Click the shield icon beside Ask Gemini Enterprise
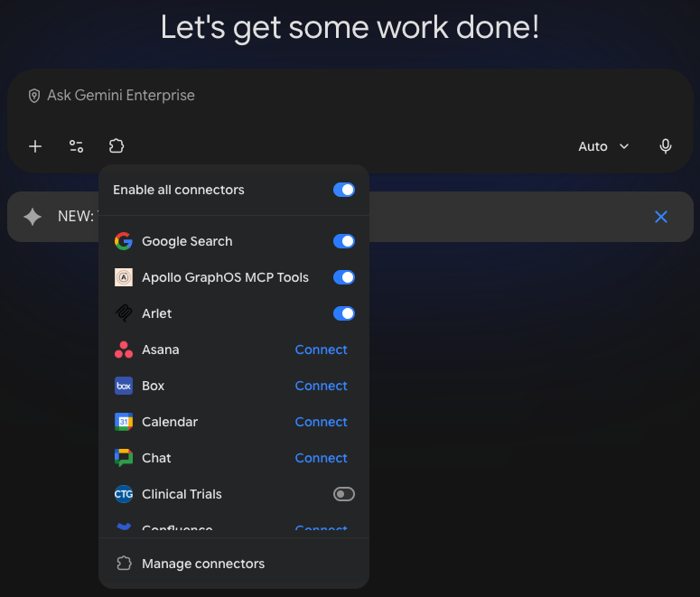Viewport: 700px width, 597px height. (34, 96)
